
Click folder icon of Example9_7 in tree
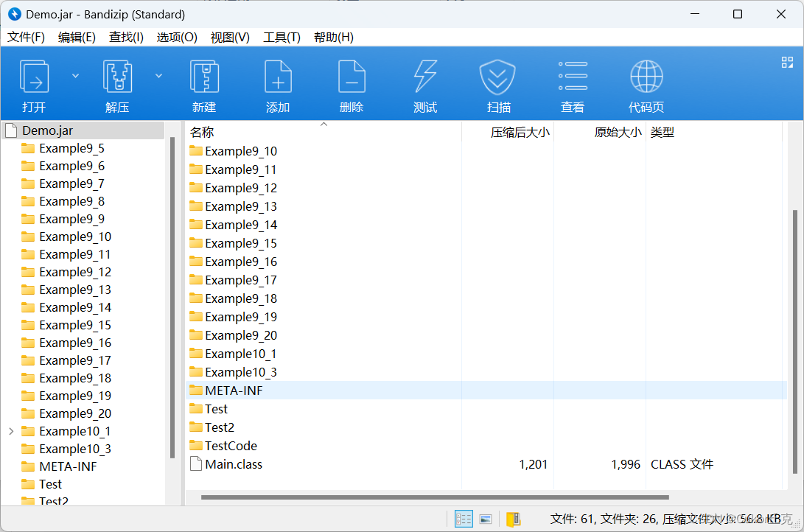point(28,183)
